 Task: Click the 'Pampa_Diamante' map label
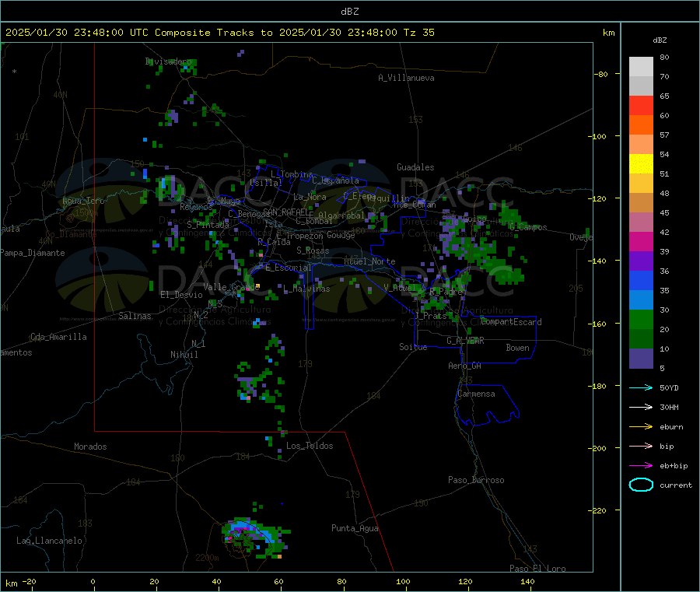pos(32,253)
